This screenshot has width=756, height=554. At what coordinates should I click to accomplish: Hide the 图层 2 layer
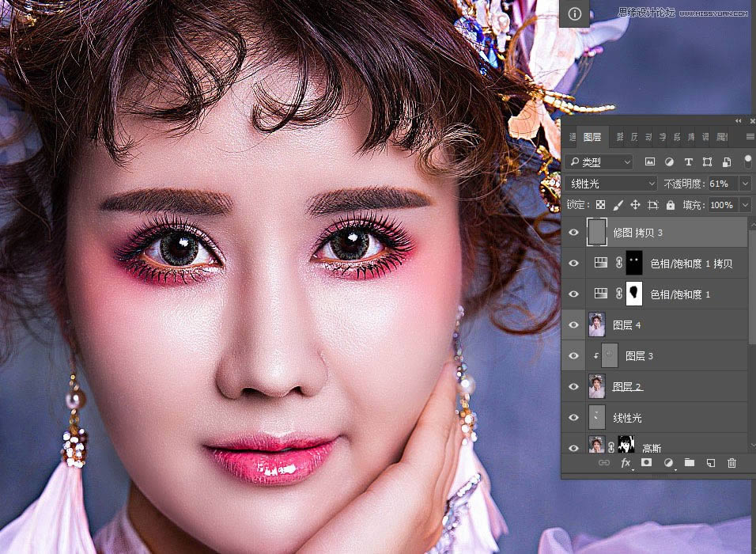tap(574, 386)
